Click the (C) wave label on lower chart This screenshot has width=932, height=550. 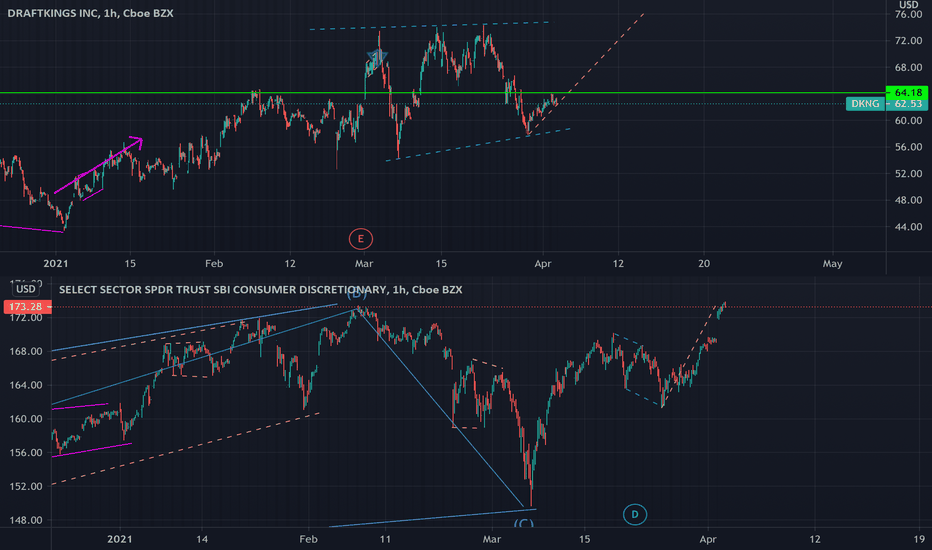point(524,523)
